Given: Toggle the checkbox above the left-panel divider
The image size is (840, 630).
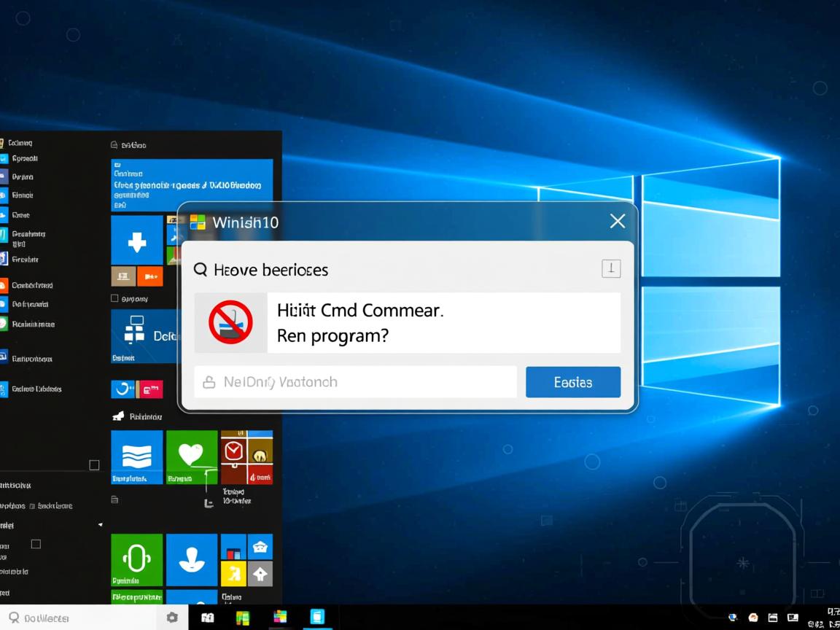Looking at the screenshot, I should pos(94,465).
